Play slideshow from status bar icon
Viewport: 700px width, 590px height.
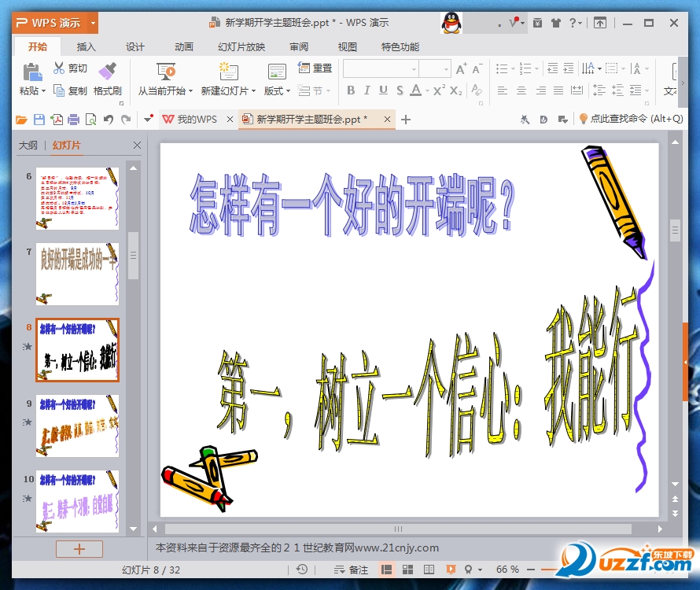click(x=451, y=570)
